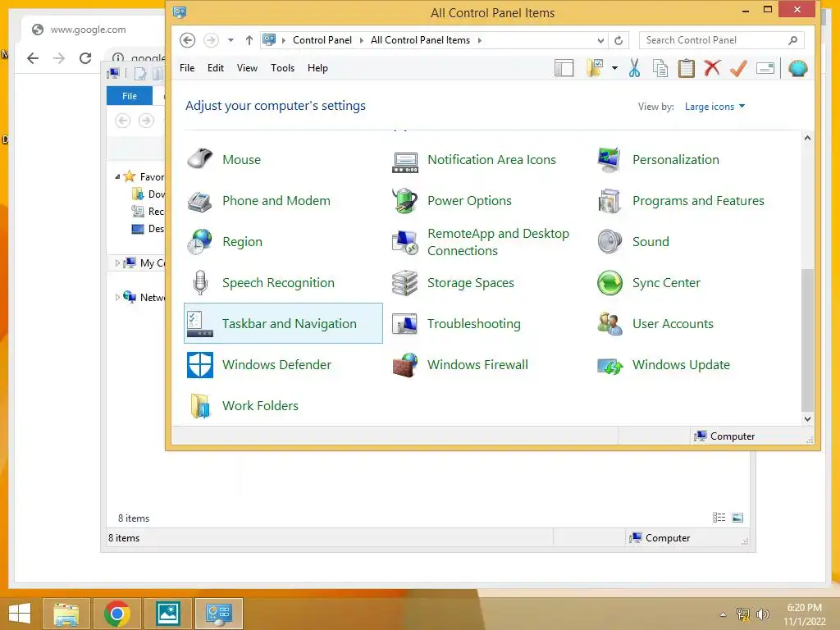
Task: Open the Tools menu
Action: click(x=282, y=68)
